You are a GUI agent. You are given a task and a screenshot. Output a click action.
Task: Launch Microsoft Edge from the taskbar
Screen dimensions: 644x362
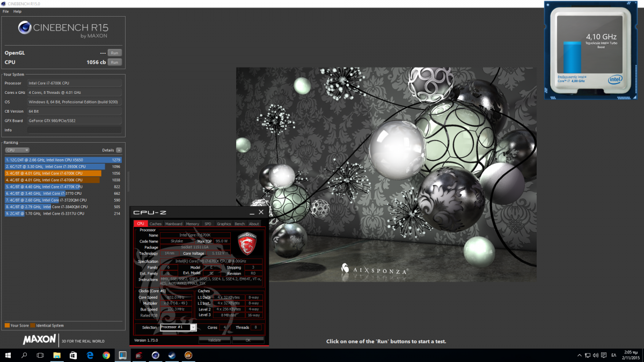pyautogui.click(x=90, y=355)
